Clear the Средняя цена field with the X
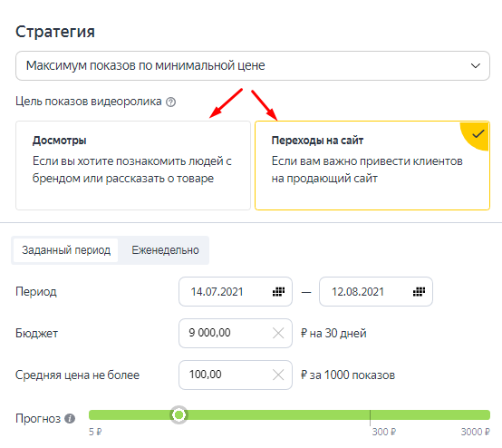The height and width of the screenshot is (448, 502). pyautogui.click(x=278, y=375)
